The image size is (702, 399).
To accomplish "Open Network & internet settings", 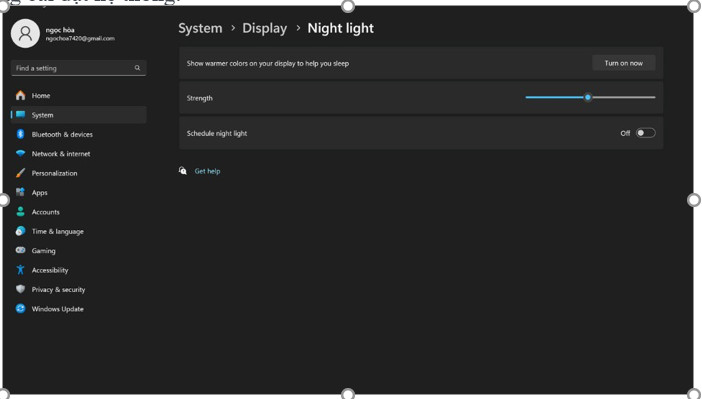I will tap(78, 154).
